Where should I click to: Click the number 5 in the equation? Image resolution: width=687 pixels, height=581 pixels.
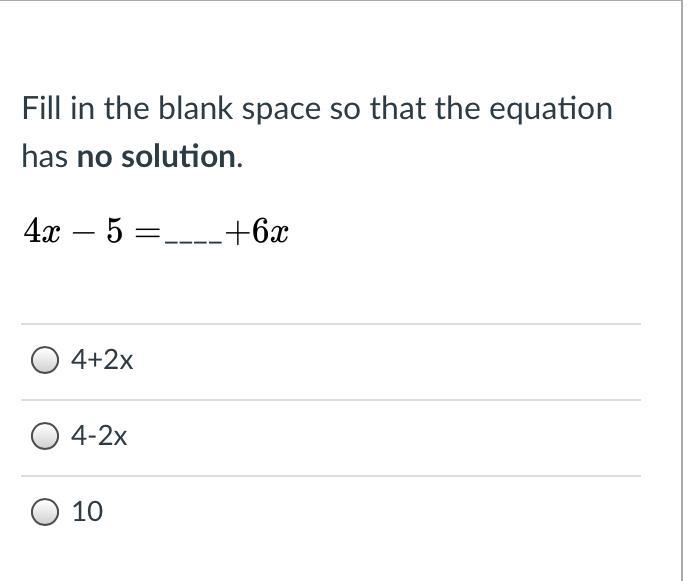coord(114,231)
